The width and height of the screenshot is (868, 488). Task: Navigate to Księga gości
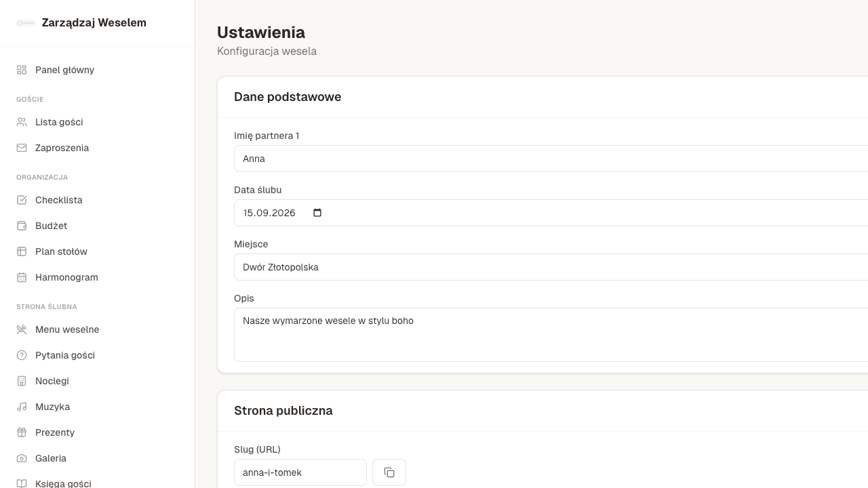click(63, 483)
